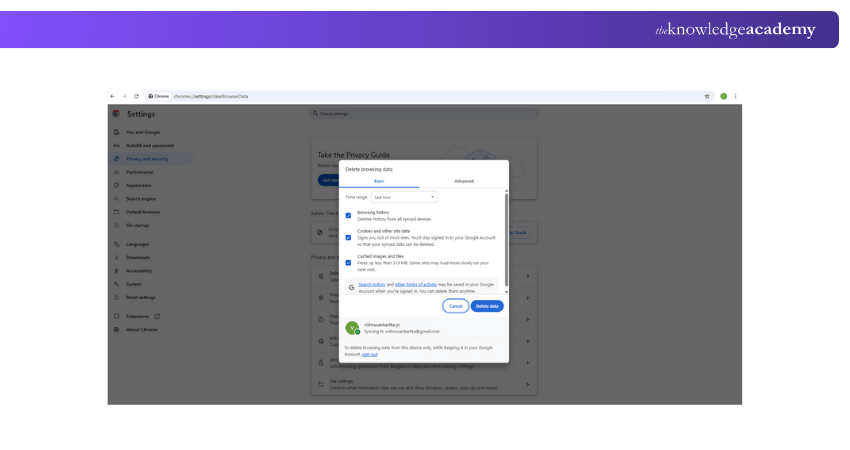Open the Performance settings page

pyautogui.click(x=140, y=172)
